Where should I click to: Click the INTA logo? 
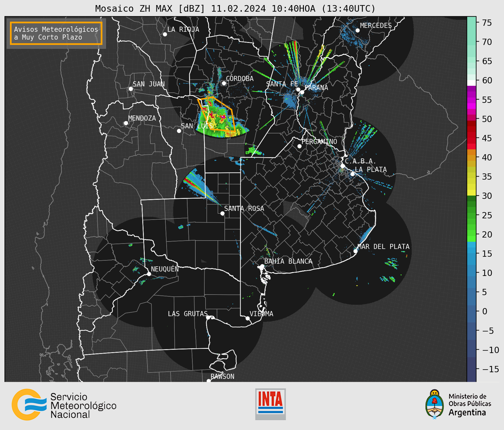[x=270, y=404]
